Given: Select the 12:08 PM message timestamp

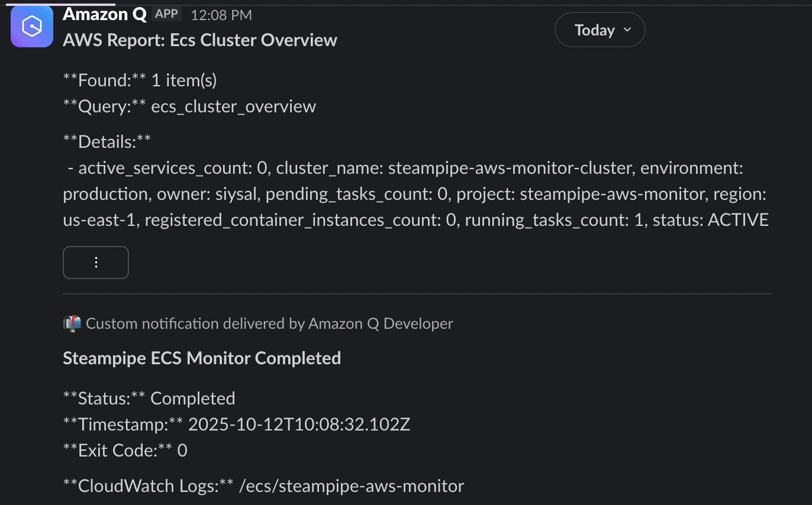Looking at the screenshot, I should click(x=221, y=15).
